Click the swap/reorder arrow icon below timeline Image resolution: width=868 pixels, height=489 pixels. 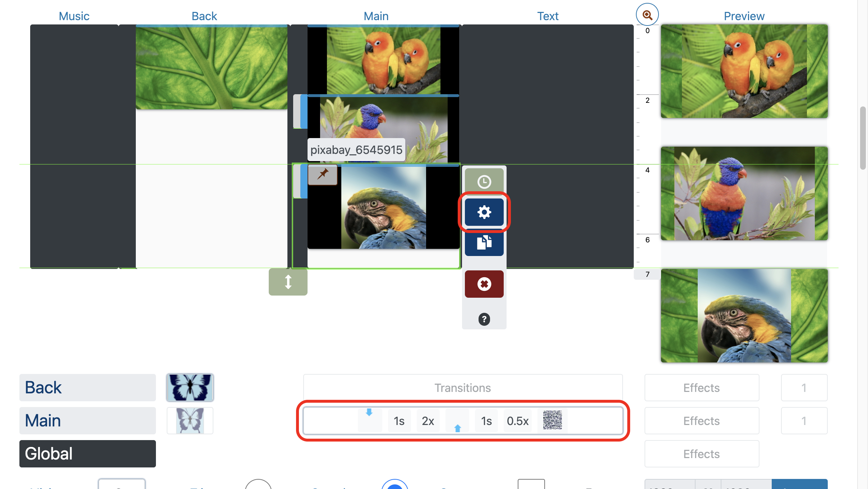pos(288,282)
